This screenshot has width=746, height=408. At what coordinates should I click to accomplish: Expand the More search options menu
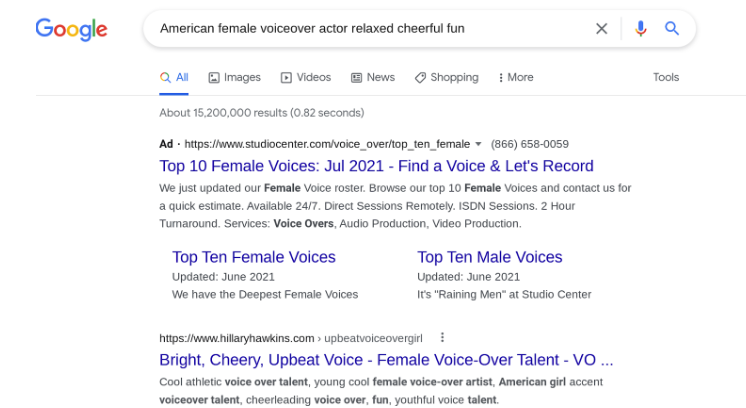(x=516, y=78)
